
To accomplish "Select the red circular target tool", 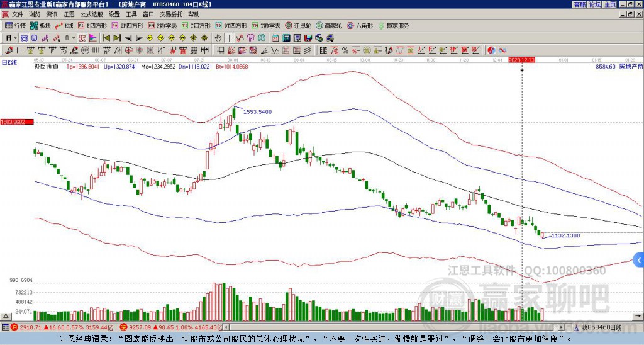I will (128, 50).
